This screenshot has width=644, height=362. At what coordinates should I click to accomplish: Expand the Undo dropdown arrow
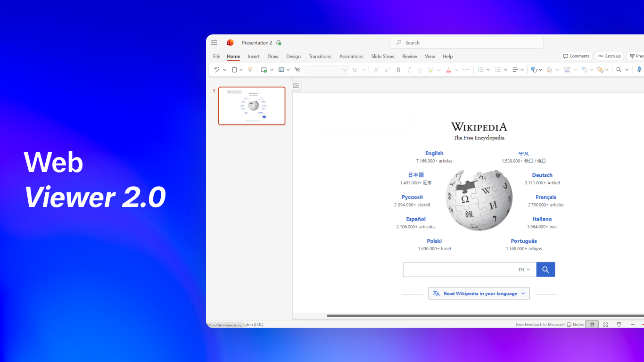pos(224,70)
